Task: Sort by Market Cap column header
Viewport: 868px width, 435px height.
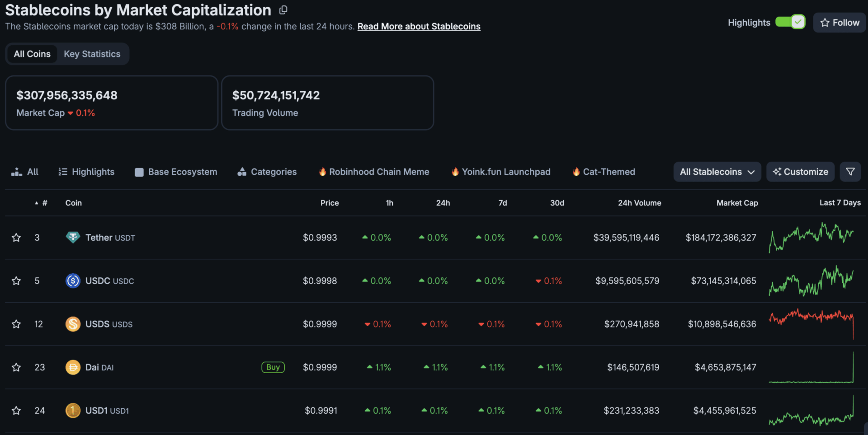Action: point(737,203)
